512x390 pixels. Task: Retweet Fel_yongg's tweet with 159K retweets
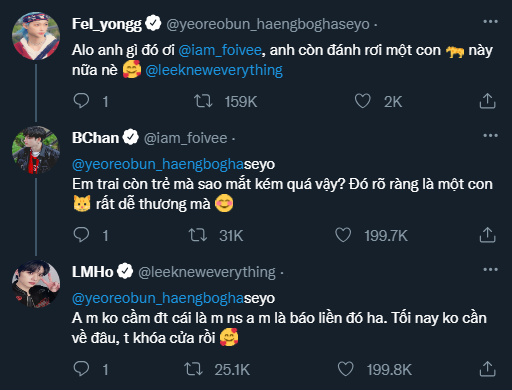coord(203,101)
